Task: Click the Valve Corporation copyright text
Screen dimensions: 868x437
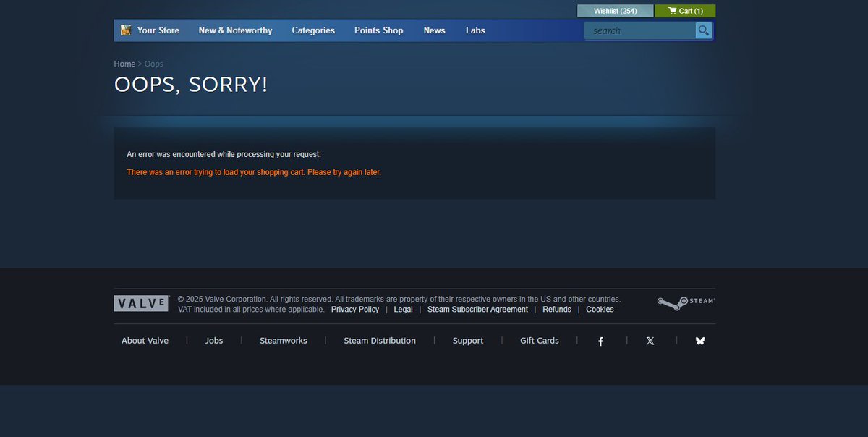Action: coord(399,299)
